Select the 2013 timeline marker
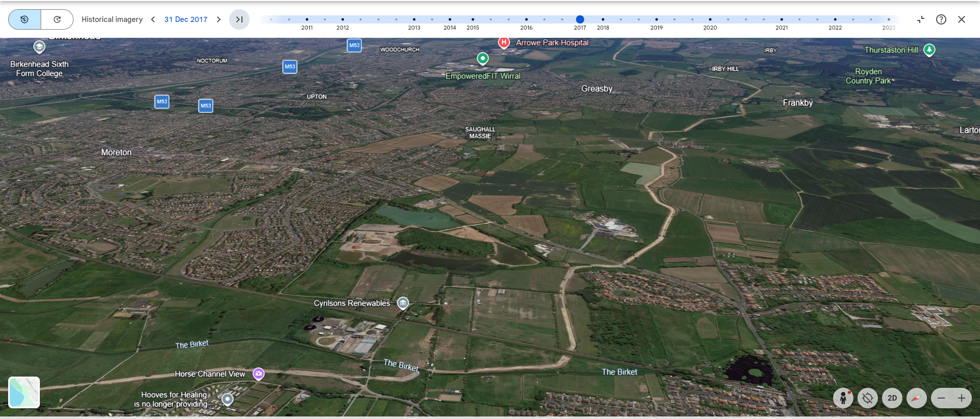Image resolution: width=980 pixels, height=419 pixels. [x=414, y=19]
